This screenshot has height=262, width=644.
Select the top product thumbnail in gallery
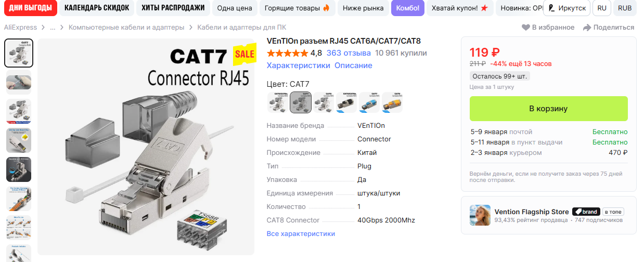pos(19,53)
